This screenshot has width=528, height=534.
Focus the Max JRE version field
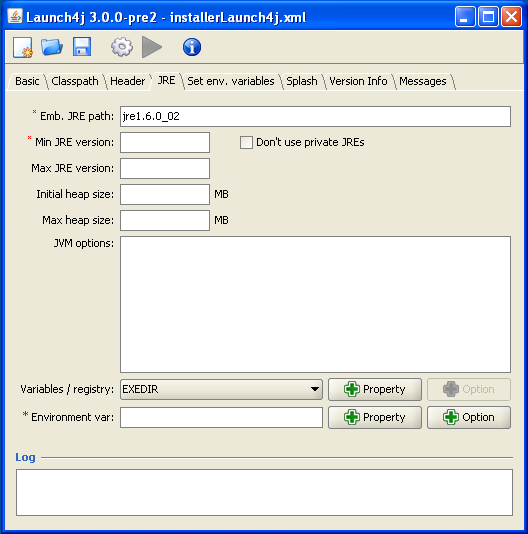[165, 168]
